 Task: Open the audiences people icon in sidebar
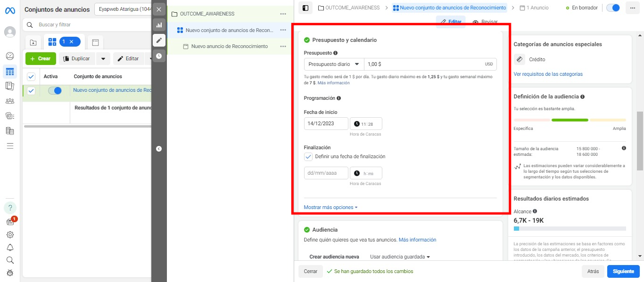[10, 101]
